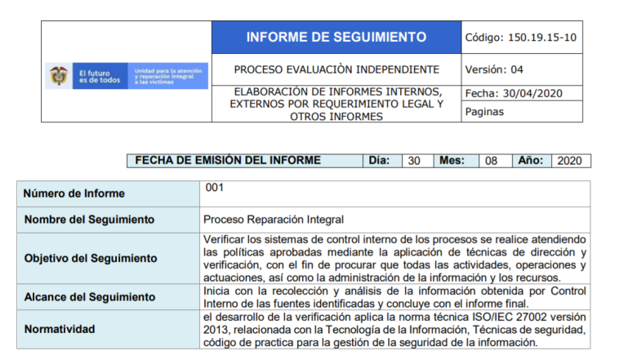Click the 'Alcance del Seguimiento' label
This screenshot has height=364, width=637.
click(x=90, y=297)
